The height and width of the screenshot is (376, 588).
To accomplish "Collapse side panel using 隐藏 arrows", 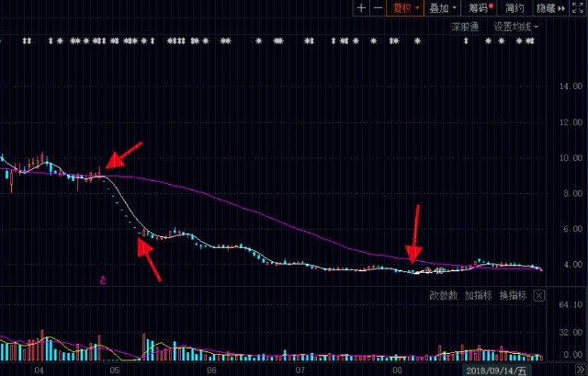I will pos(550,8).
